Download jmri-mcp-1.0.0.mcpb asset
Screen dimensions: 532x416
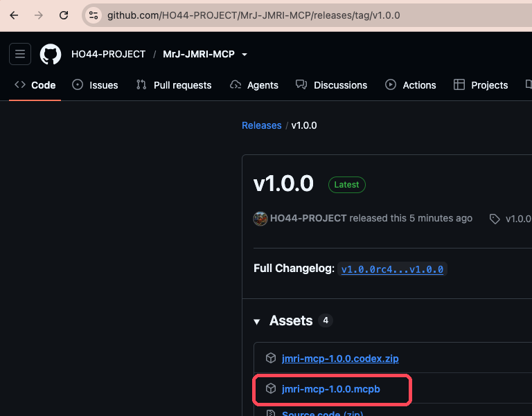[x=331, y=389]
